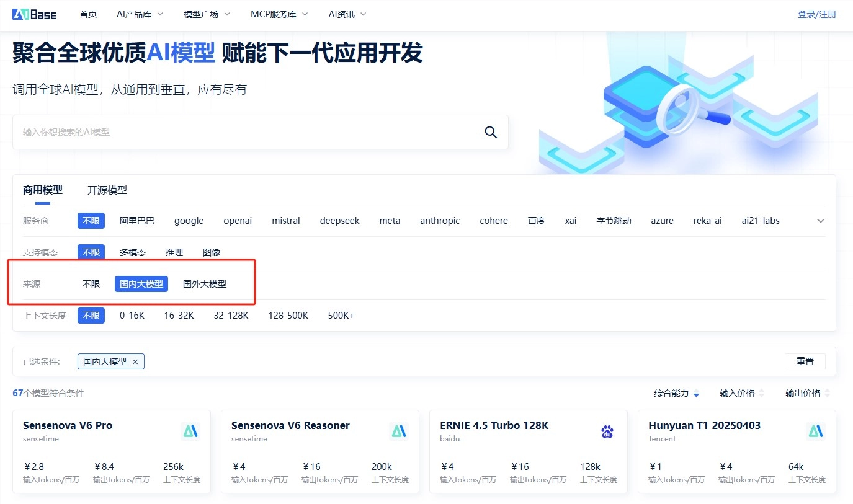Viewport: 853px width, 504px height.
Task: Open the MCP服务库 dropdown menu
Action: 279,14
